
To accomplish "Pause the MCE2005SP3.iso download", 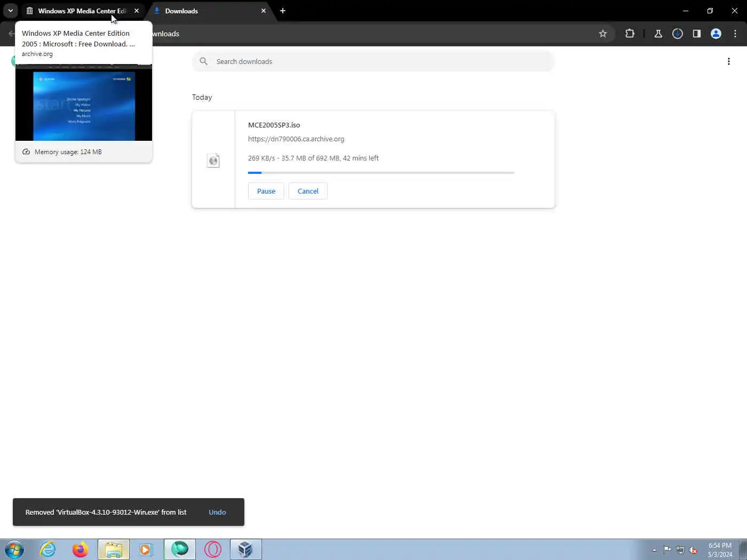I will point(266,191).
